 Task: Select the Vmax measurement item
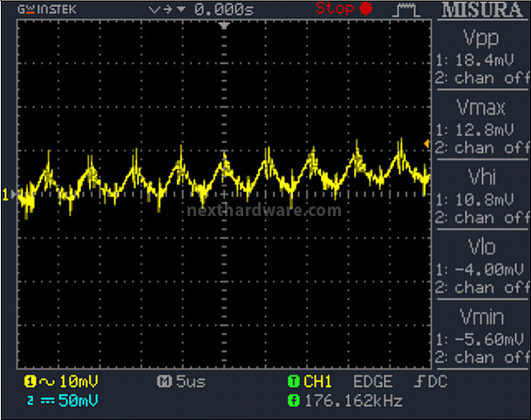point(481,125)
